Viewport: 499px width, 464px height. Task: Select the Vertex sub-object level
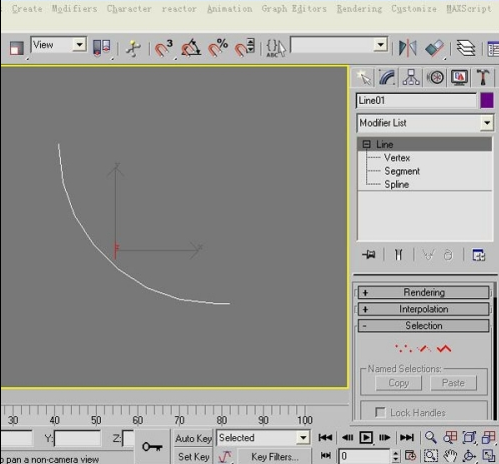point(397,158)
